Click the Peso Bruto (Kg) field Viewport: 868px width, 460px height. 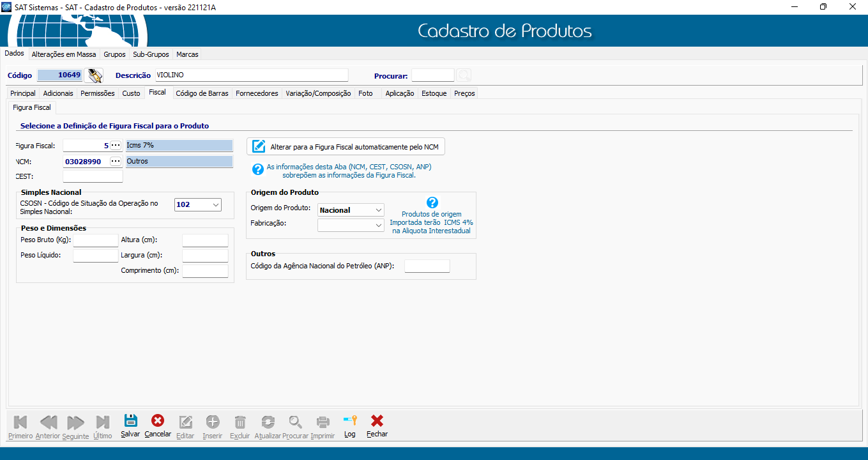click(96, 240)
